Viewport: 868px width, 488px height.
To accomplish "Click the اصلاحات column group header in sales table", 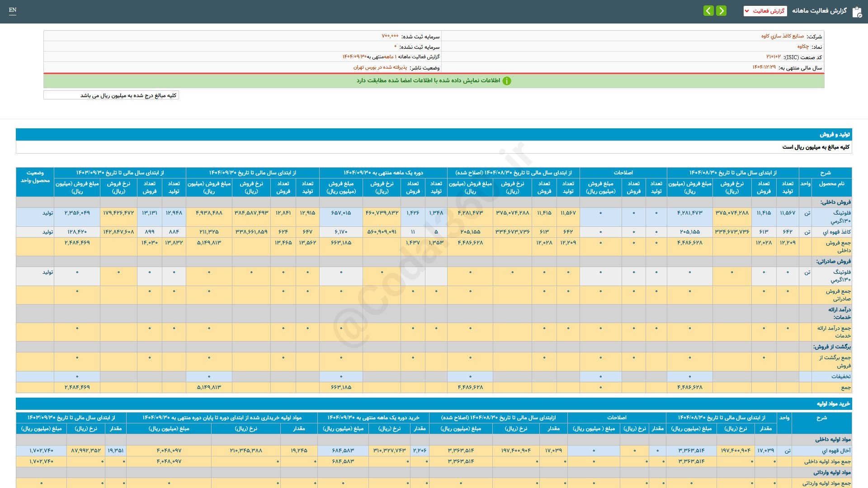I will pyautogui.click(x=623, y=173).
